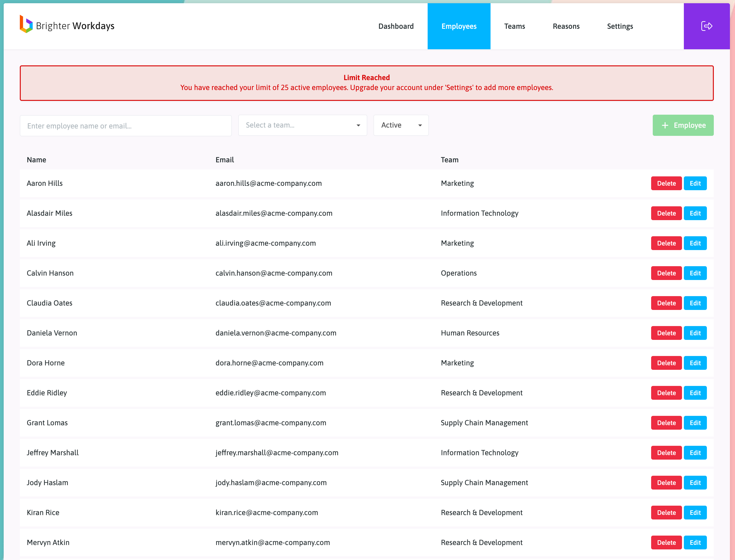Open the Select a team dropdown

[303, 125]
